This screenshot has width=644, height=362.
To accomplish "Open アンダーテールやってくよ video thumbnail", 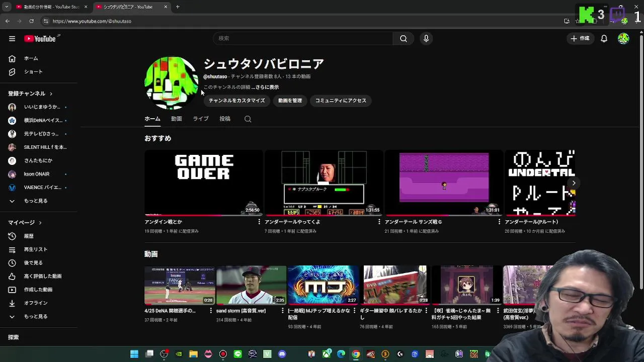I will pyautogui.click(x=324, y=183).
